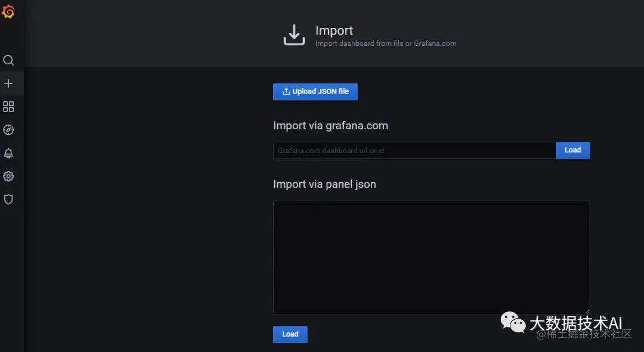644x352 pixels.
Task: Click Load next to grafana.com url field
Action: 572,150
